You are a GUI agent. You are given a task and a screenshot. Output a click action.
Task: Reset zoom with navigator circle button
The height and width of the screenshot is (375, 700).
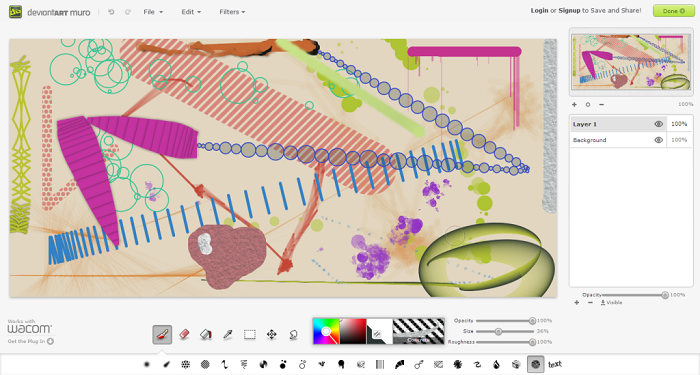pyautogui.click(x=588, y=104)
